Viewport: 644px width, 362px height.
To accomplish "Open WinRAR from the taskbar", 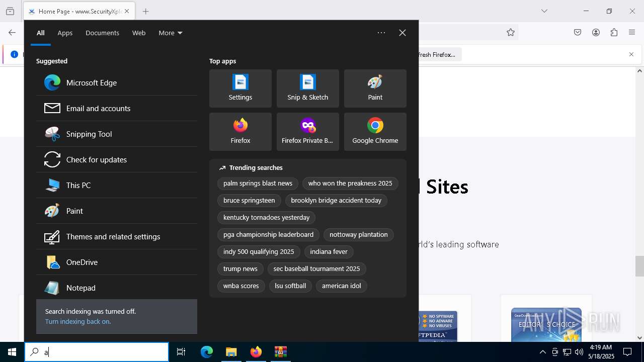I will [x=280, y=352].
